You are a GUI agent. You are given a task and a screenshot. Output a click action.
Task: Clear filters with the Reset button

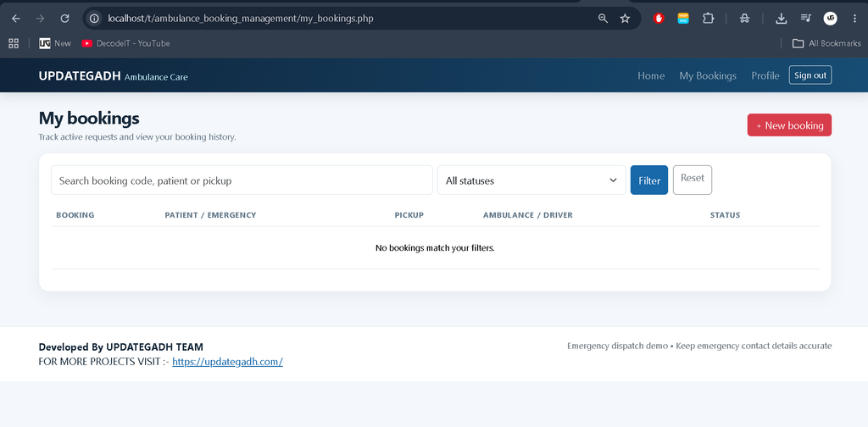[693, 180]
